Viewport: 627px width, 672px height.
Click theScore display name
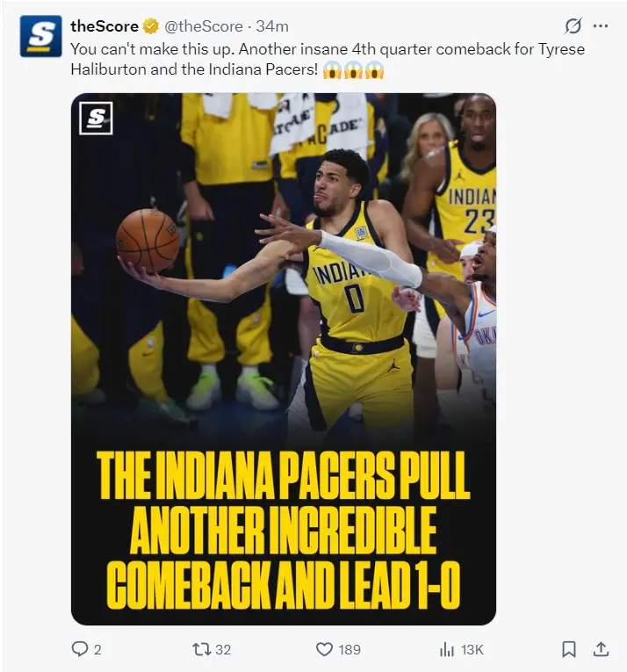104,26
